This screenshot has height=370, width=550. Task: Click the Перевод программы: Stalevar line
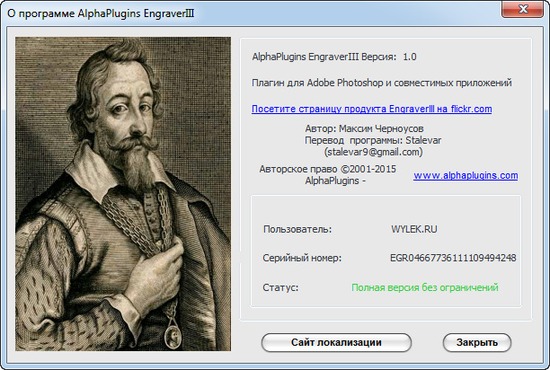click(x=373, y=140)
